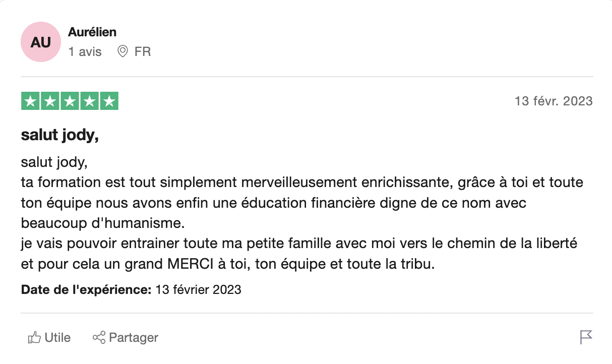Click the fourth green rating star

tap(89, 101)
